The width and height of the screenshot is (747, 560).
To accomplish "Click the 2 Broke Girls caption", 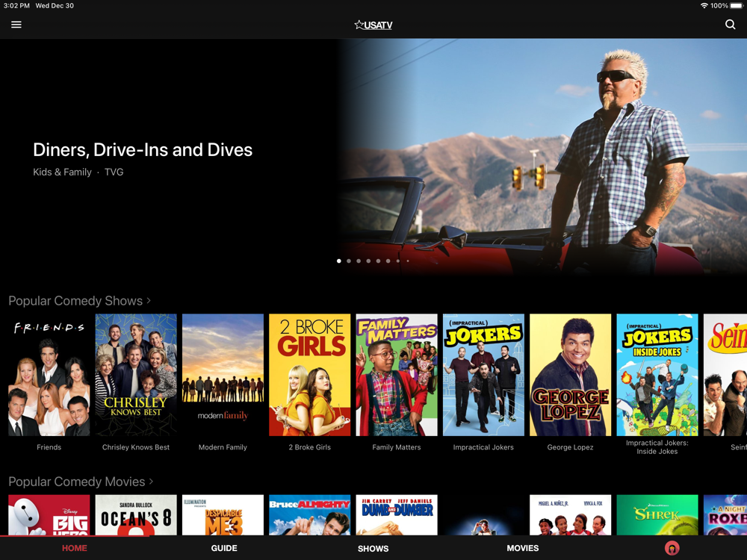I will click(310, 447).
